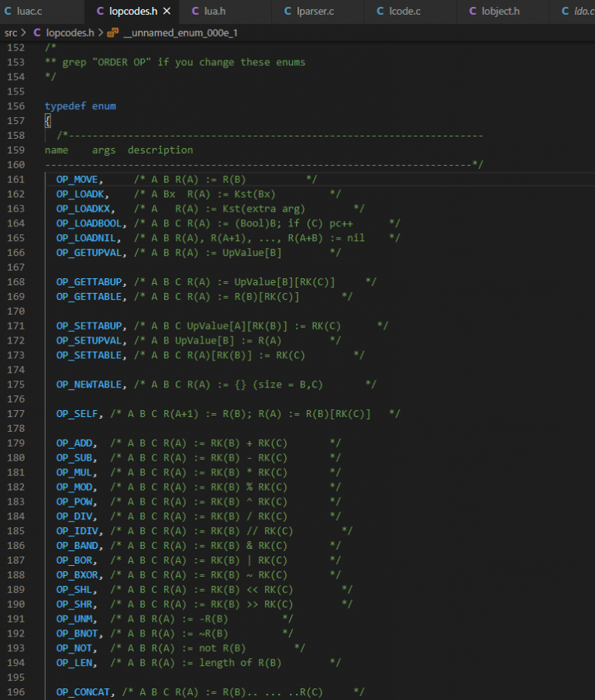This screenshot has width=595, height=700.
Task: Open the lua.h tab
Action: coord(225,11)
